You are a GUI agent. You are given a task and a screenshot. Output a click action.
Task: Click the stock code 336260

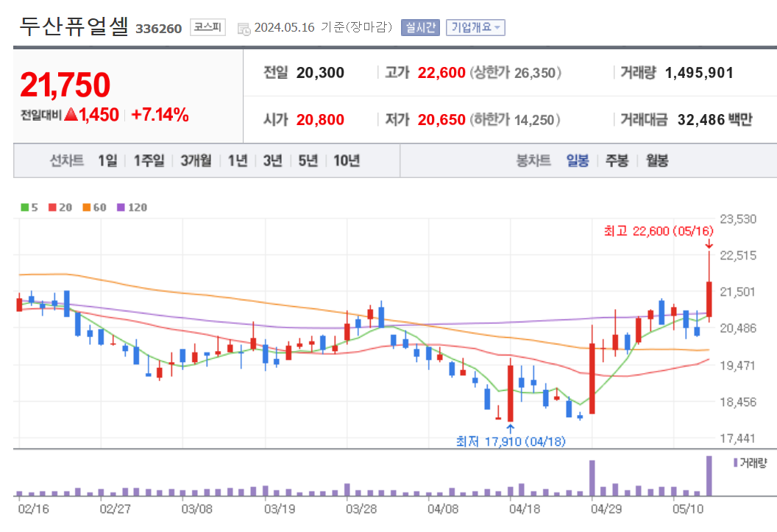coord(159,29)
